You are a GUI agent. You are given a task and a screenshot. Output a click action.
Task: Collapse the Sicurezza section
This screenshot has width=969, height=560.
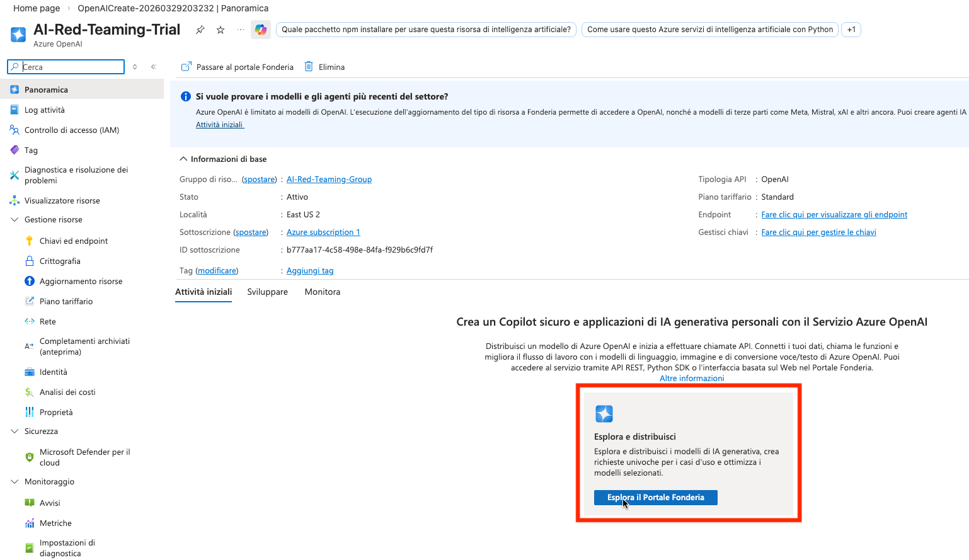click(14, 431)
